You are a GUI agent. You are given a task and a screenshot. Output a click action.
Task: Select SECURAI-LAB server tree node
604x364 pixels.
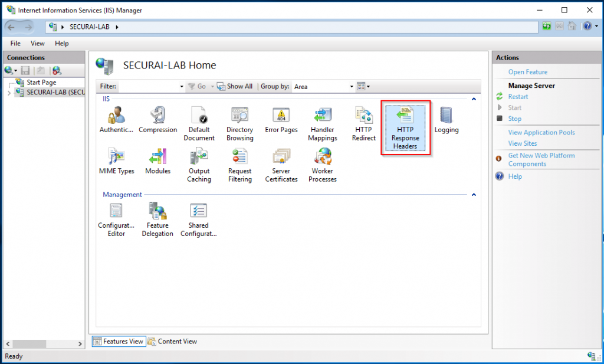tap(50, 93)
